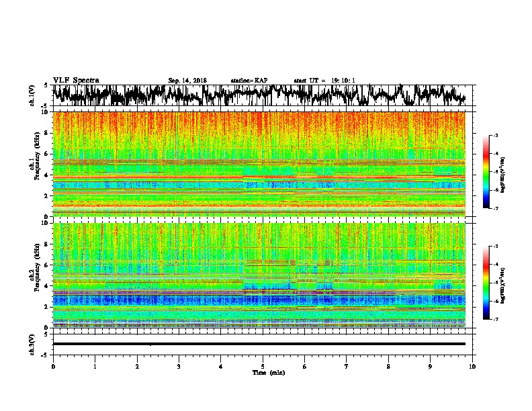The width and height of the screenshot is (532, 411).
Task: Click the time axis tick label '1'
Action: 95,367
